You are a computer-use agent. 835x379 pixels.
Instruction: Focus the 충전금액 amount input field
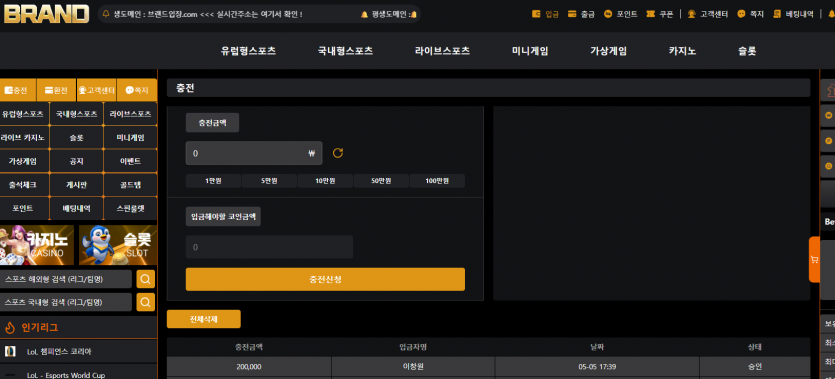click(x=254, y=153)
